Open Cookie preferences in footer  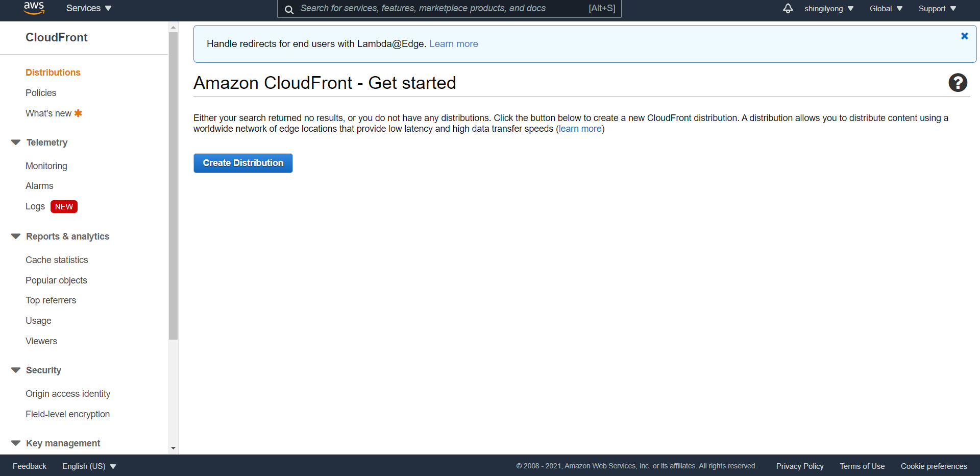pyautogui.click(x=934, y=466)
